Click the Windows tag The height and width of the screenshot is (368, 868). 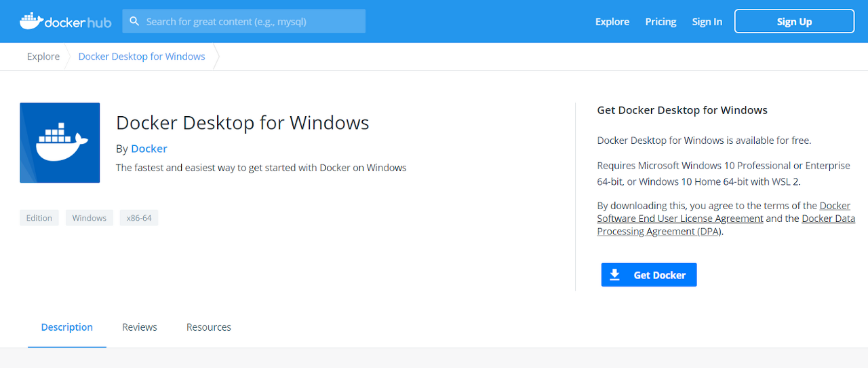point(90,218)
